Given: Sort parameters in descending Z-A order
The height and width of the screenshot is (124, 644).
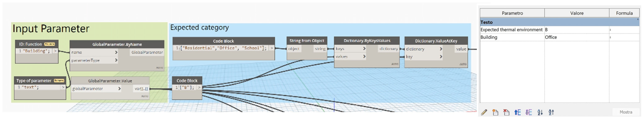Looking at the screenshot, I should [551, 112].
